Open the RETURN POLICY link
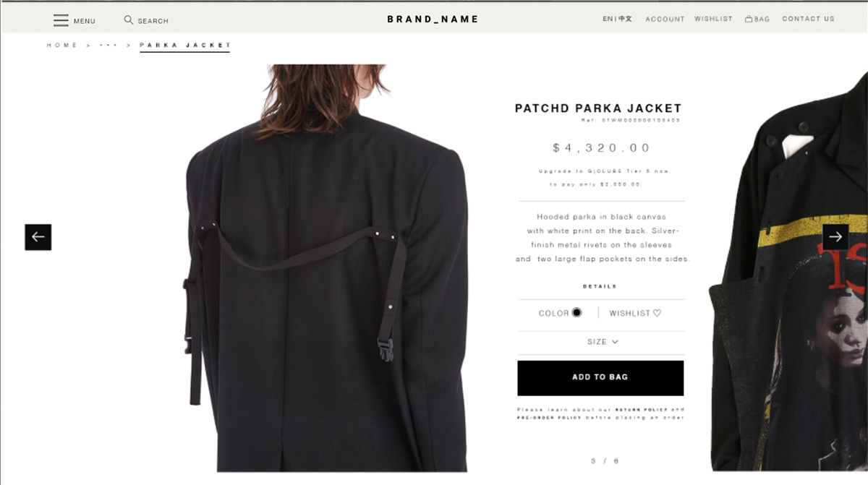This screenshot has height=485, width=868. pyautogui.click(x=642, y=410)
